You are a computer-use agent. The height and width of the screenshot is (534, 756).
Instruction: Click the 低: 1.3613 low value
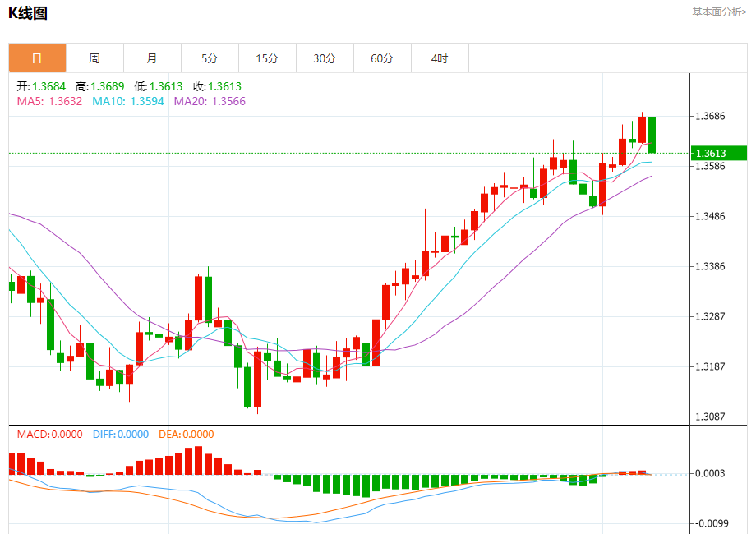158,86
